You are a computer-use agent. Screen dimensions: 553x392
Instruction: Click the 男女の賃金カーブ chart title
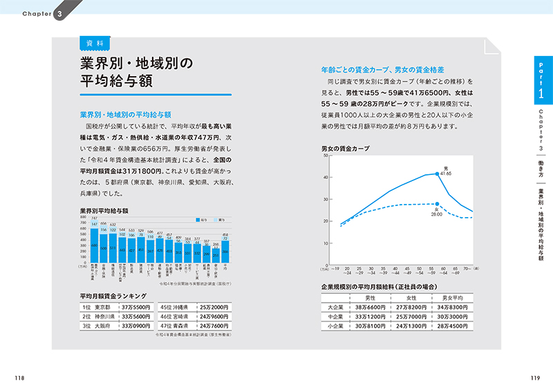tap(345, 149)
